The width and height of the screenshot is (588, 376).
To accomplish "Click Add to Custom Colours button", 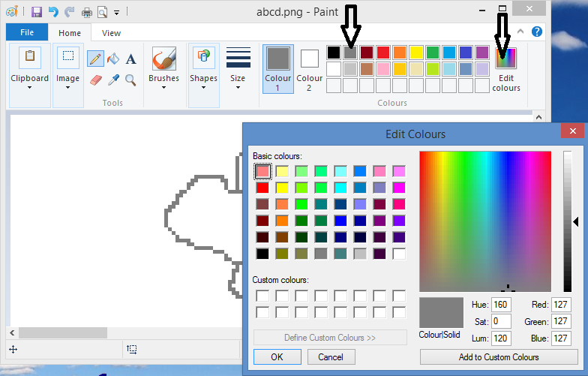I will [499, 357].
